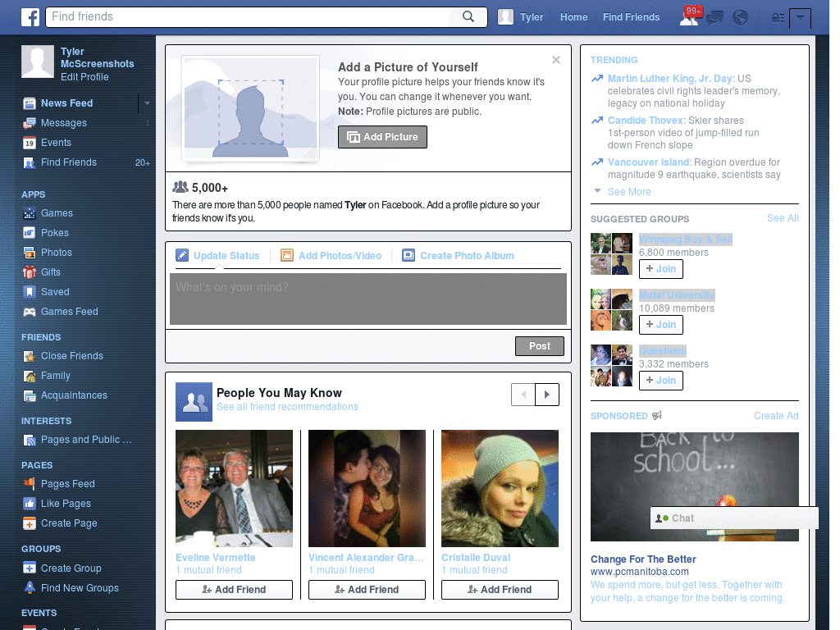
Task: Click the Photos app icon
Action: pos(30,253)
